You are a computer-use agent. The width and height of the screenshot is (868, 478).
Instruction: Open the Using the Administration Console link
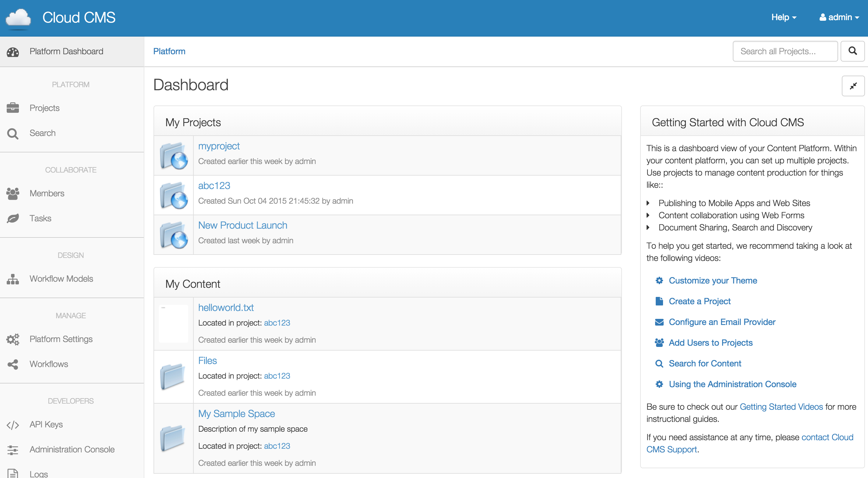pyautogui.click(x=732, y=384)
